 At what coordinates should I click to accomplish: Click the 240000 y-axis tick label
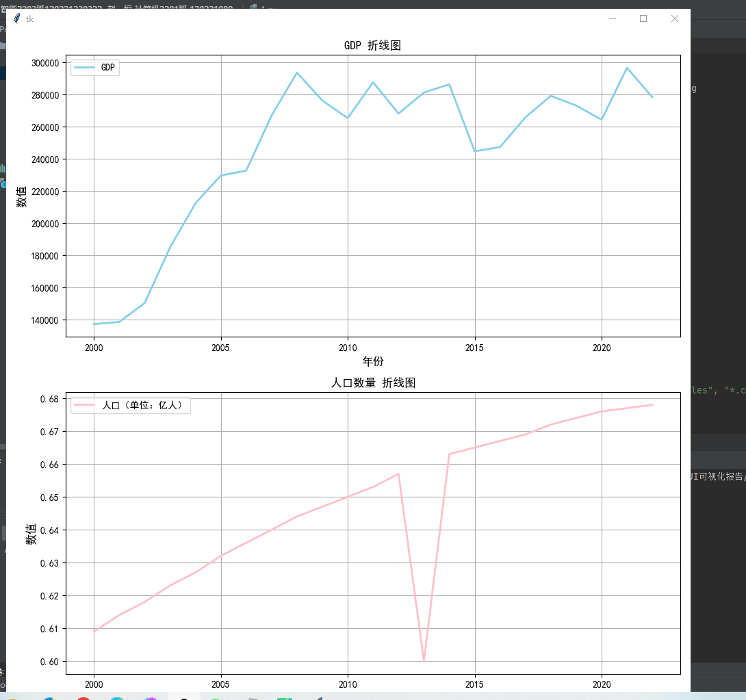pos(45,160)
